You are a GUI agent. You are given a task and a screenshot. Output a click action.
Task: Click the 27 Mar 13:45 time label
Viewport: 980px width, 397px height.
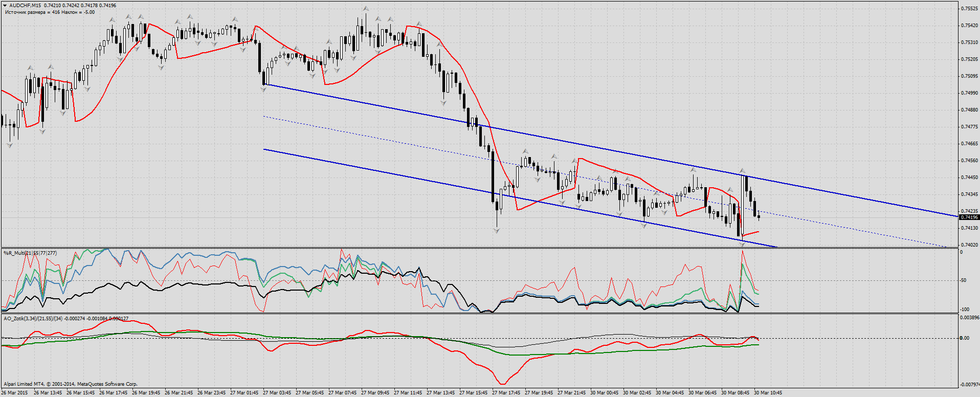click(x=441, y=393)
